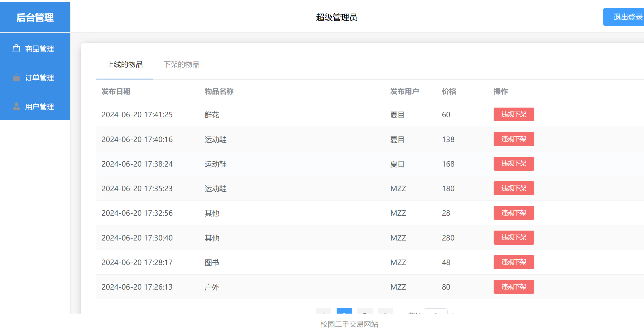644x334 pixels.
Task: Click 违规下架 for 运动鞋 priced 138
Action: point(514,139)
